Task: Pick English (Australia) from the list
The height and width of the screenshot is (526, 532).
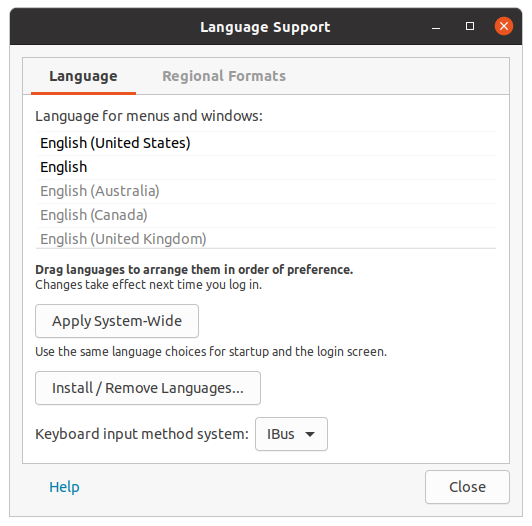Action: [x=266, y=191]
